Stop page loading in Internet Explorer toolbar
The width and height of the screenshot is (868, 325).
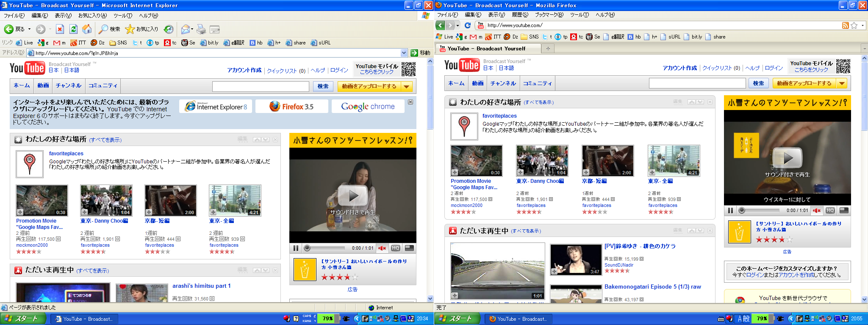(60, 29)
